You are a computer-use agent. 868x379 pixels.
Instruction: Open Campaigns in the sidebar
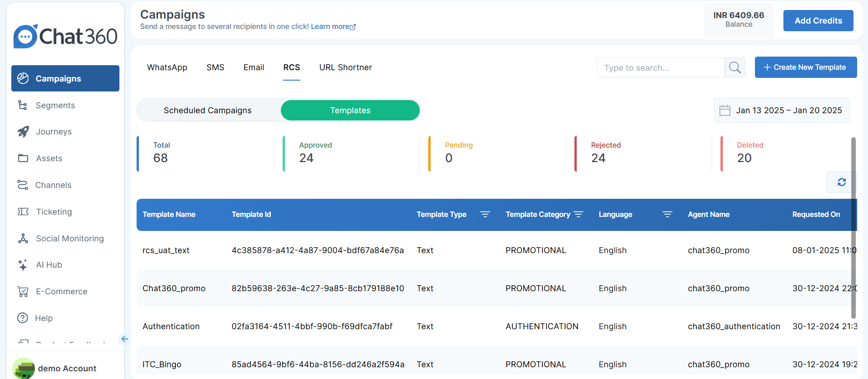pos(65,78)
